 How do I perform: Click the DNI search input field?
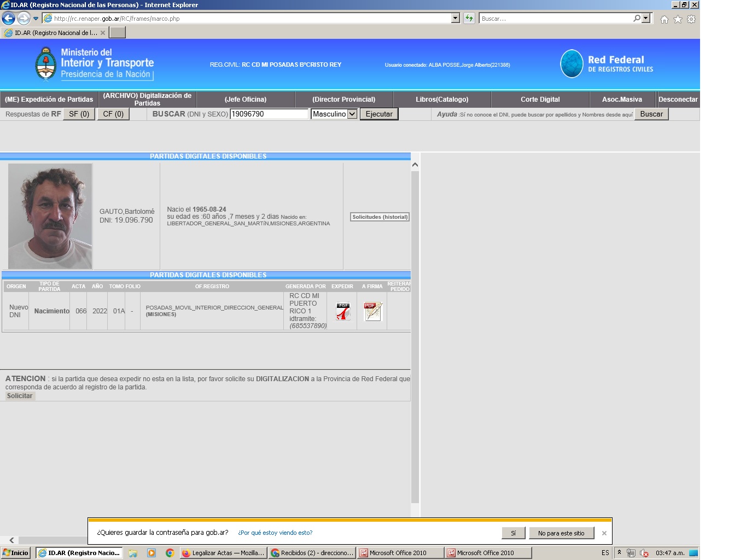(269, 114)
